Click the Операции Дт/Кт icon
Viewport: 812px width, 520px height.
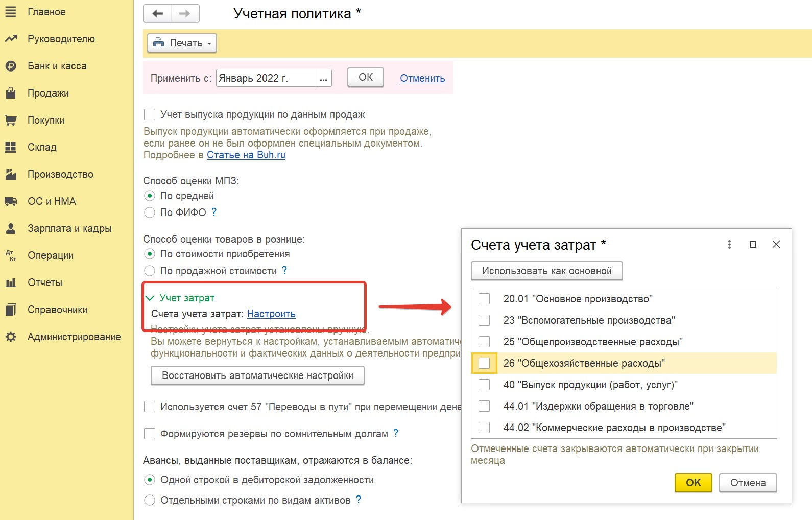tap(11, 255)
